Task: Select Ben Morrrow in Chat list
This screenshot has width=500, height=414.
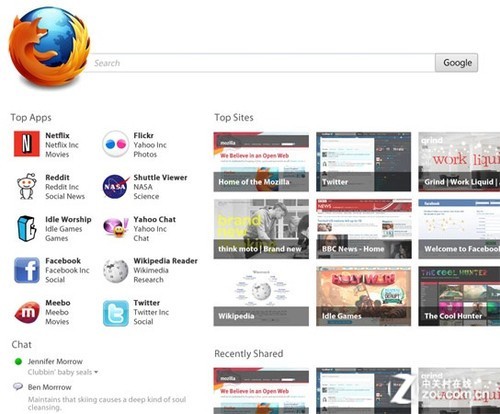Action: 49,387
